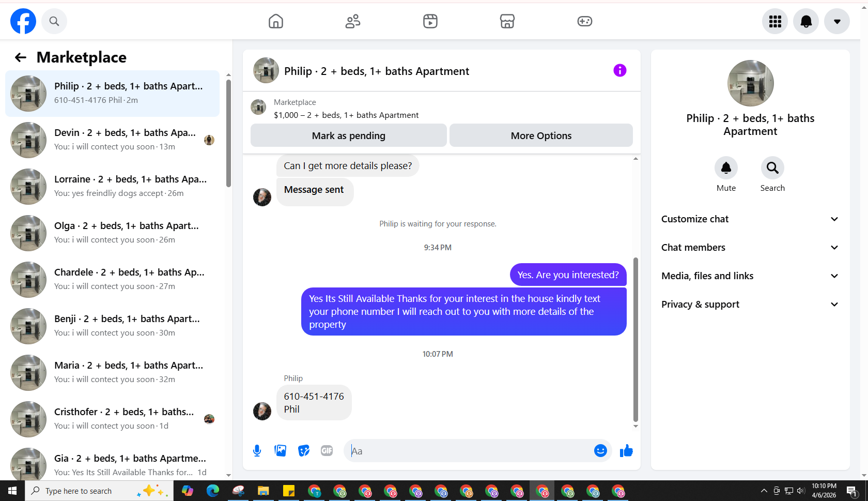The image size is (868, 501).
Task: Open the Marketplace storefront icon
Action: pos(507,21)
